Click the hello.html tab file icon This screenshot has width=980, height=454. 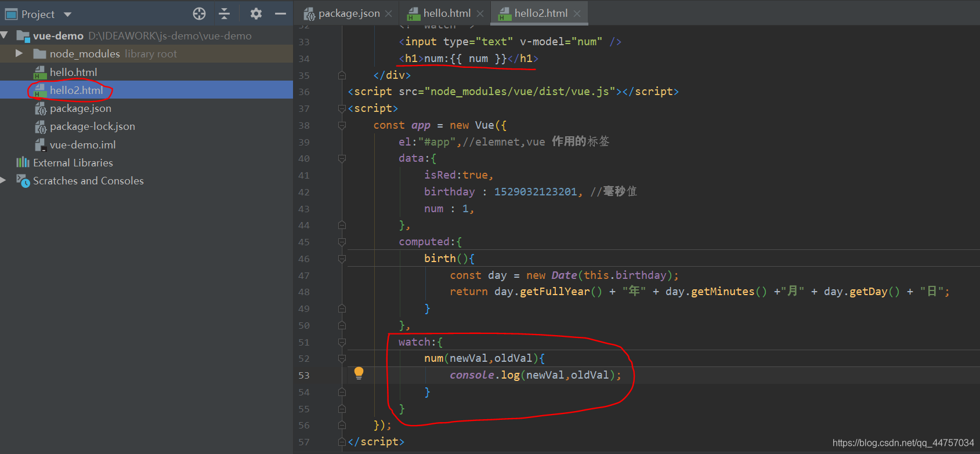[x=414, y=14]
